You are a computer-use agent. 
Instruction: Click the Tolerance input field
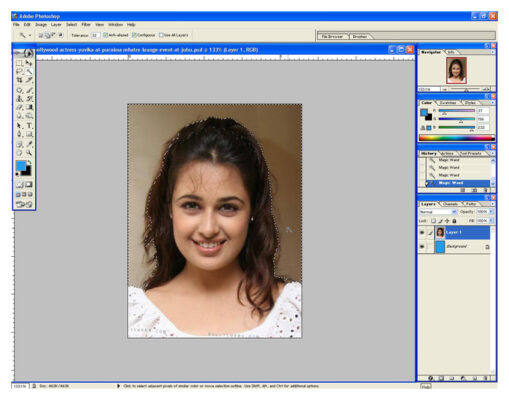[x=95, y=35]
